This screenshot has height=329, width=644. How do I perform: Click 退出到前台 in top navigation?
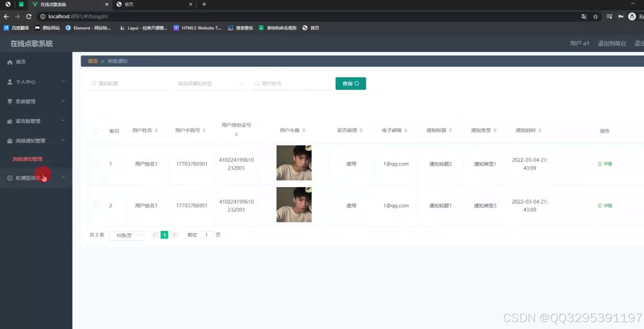pos(612,43)
